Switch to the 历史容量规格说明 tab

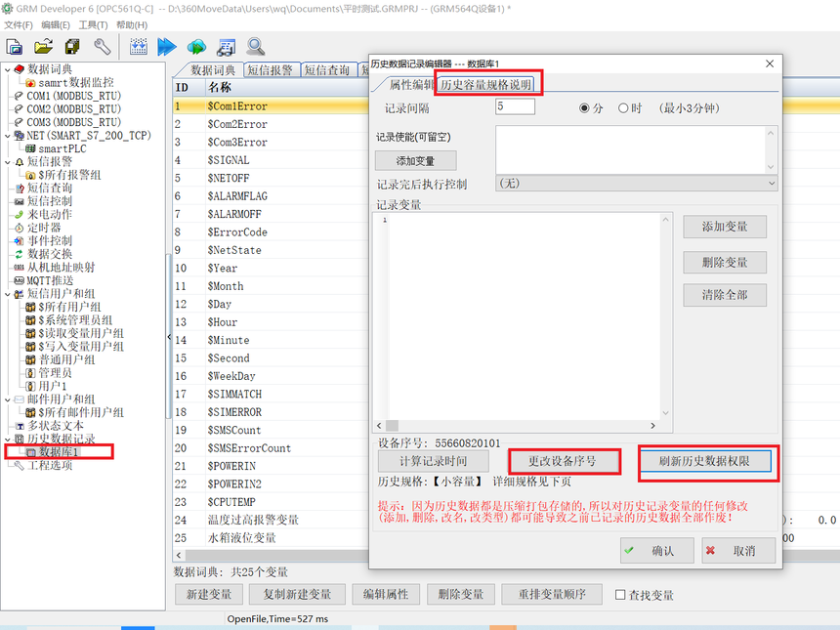coord(486,85)
